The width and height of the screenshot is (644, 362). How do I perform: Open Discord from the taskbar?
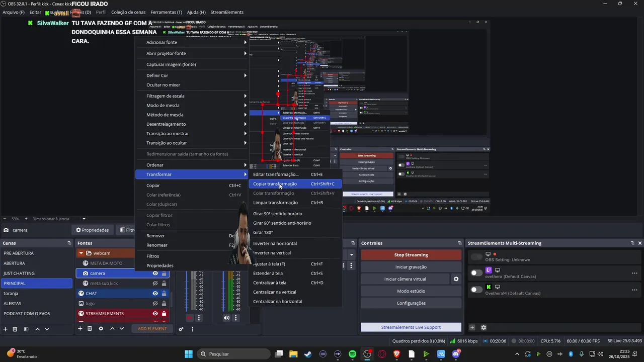456,354
